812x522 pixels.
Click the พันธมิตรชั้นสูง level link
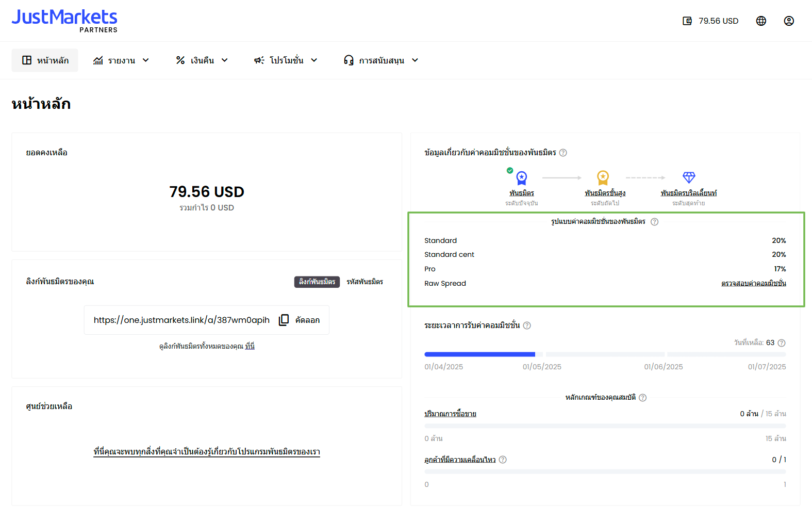605,193
